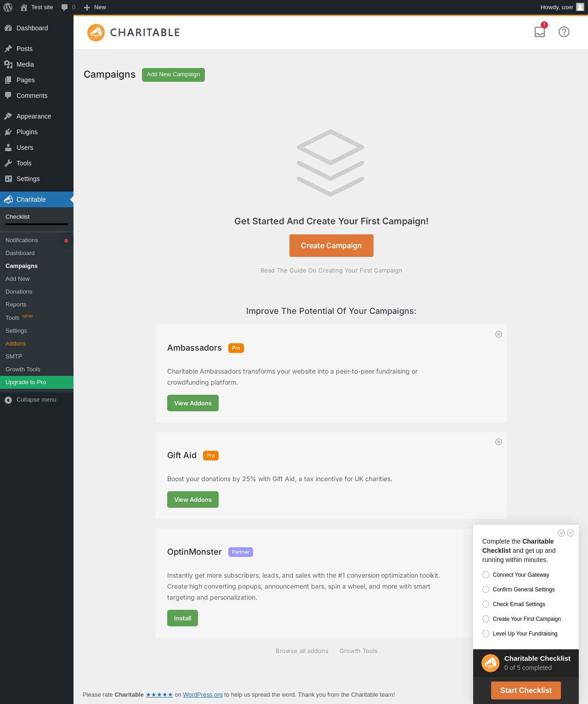588x704 pixels.
Task: Click the Appearance brush icon
Action: (8, 116)
